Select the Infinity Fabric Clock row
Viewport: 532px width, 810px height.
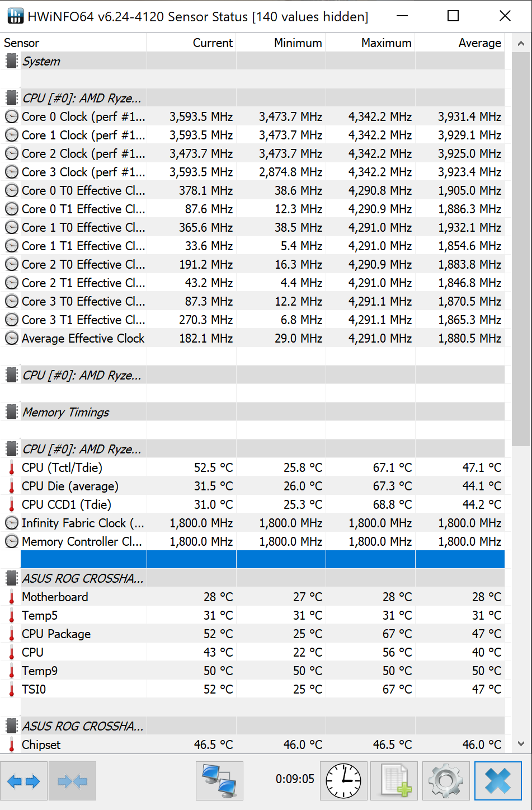pyautogui.click(x=83, y=523)
